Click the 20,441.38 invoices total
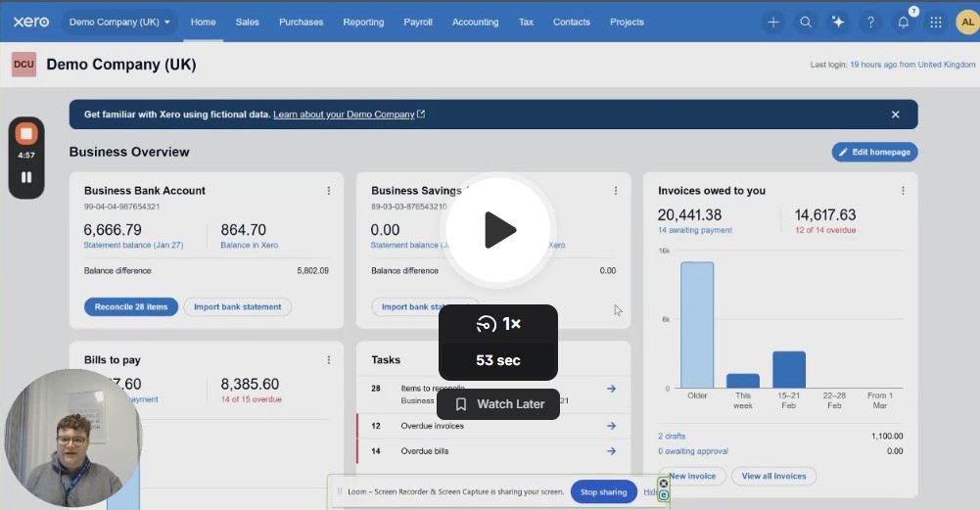Screen dimensions: 980x510 (x=689, y=215)
